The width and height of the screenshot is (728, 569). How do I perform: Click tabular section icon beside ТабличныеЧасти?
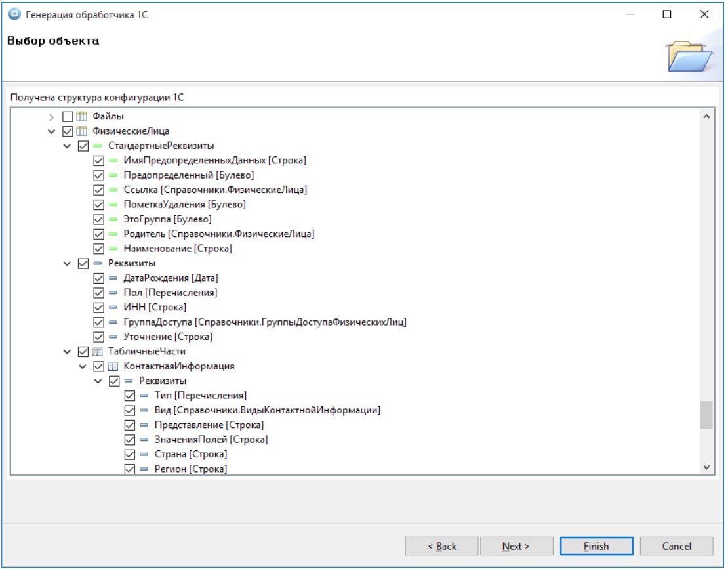tap(98, 352)
